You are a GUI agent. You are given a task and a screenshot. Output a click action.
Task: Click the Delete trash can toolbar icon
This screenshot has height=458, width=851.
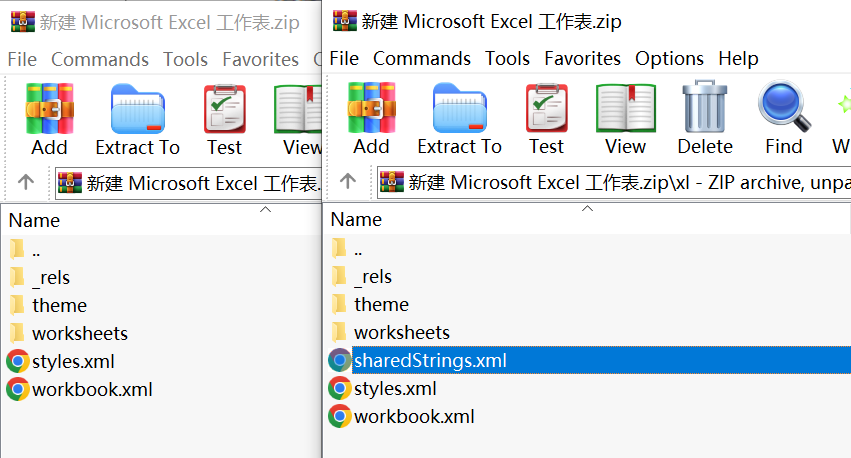(705, 118)
